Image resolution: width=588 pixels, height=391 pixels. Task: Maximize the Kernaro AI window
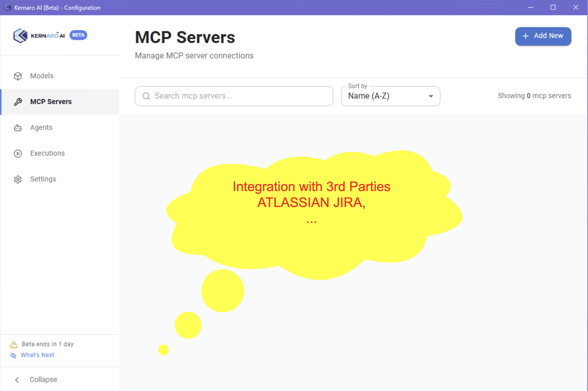tap(553, 7)
